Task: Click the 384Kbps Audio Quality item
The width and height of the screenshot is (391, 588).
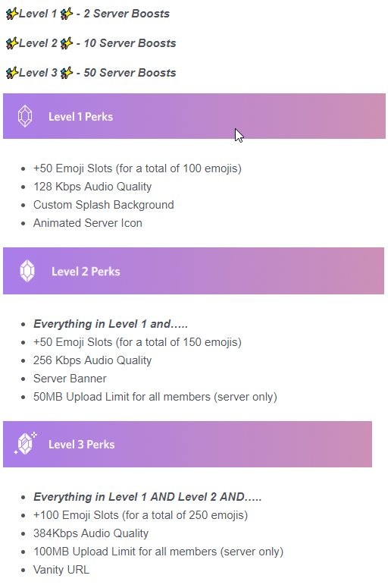Action: 91,533
